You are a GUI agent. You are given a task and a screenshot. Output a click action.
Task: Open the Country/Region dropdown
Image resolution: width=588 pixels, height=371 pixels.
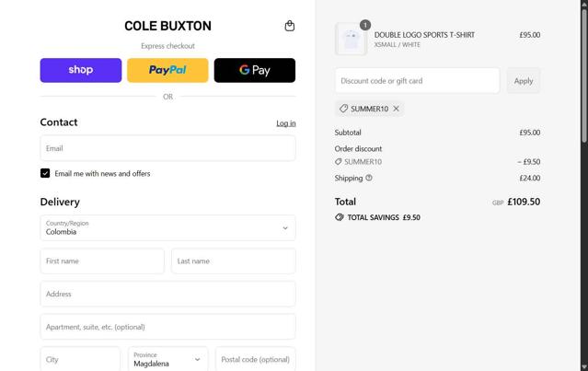(x=168, y=227)
